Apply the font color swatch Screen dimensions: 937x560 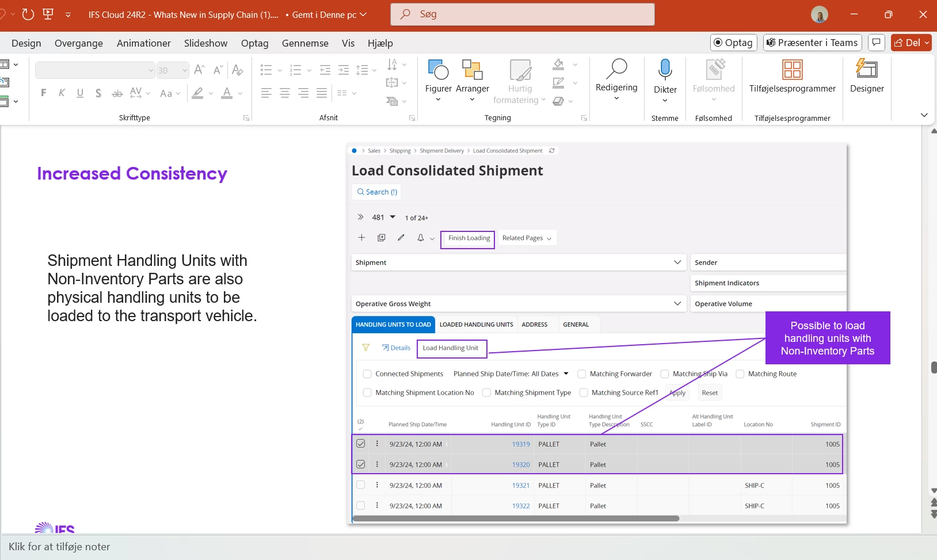click(227, 93)
